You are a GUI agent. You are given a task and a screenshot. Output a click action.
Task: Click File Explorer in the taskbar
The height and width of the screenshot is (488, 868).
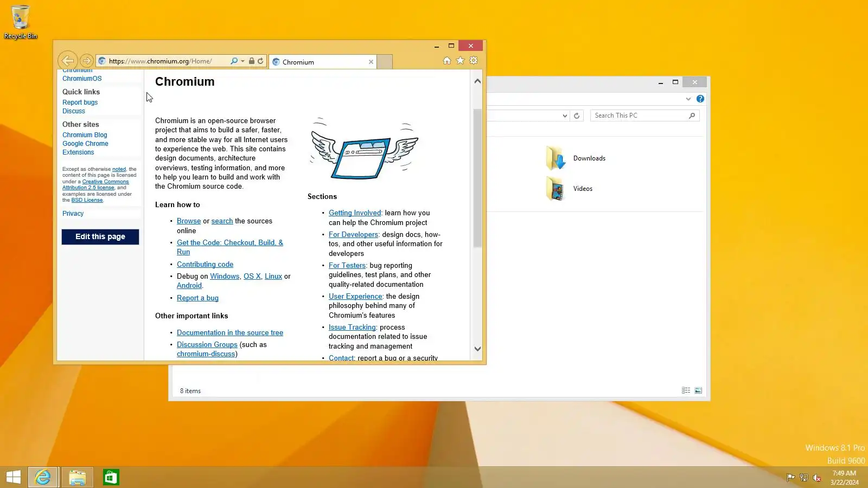coord(78,477)
